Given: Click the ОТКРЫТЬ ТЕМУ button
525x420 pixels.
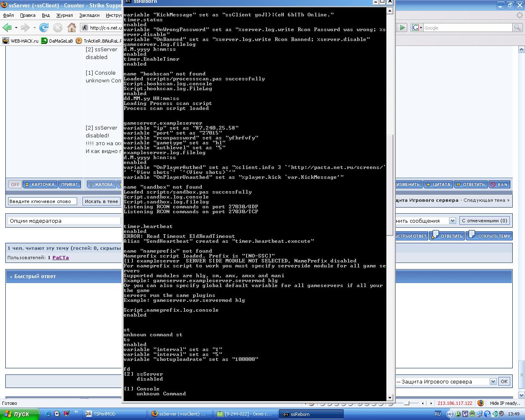Looking at the screenshot, I should click(489, 235).
